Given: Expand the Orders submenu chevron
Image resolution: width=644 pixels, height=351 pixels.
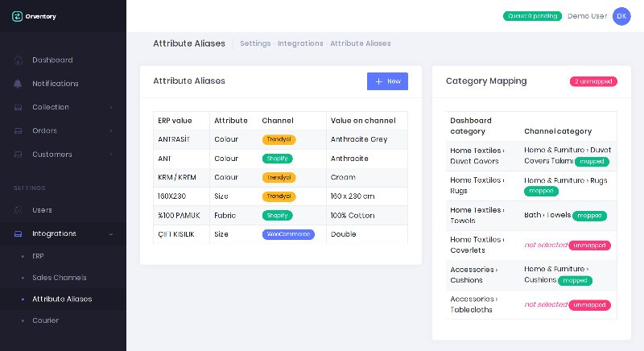Looking at the screenshot, I should (x=111, y=130).
